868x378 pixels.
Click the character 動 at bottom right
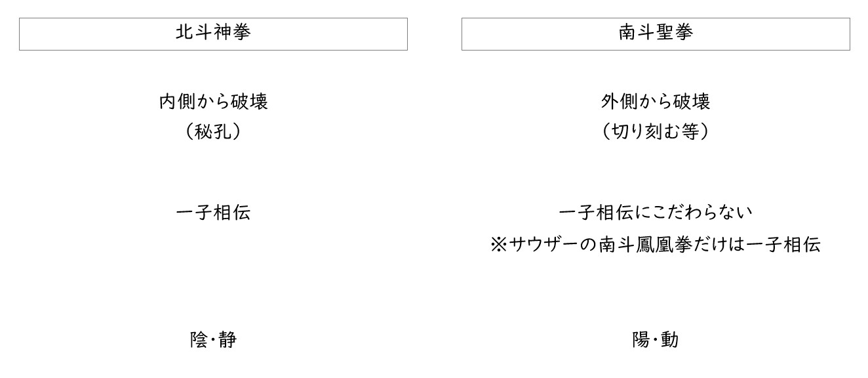click(x=670, y=340)
